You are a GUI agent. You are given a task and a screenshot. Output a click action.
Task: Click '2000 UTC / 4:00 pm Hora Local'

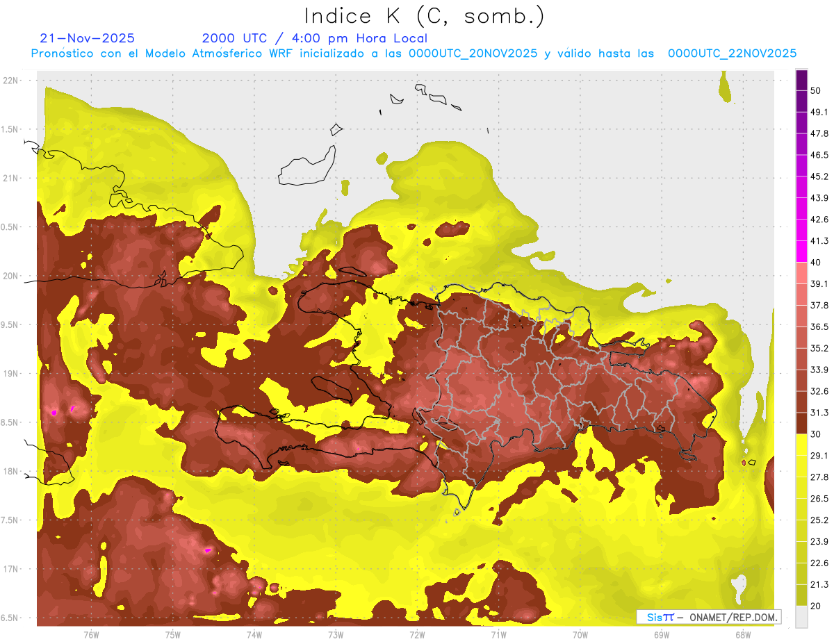pyautogui.click(x=314, y=38)
